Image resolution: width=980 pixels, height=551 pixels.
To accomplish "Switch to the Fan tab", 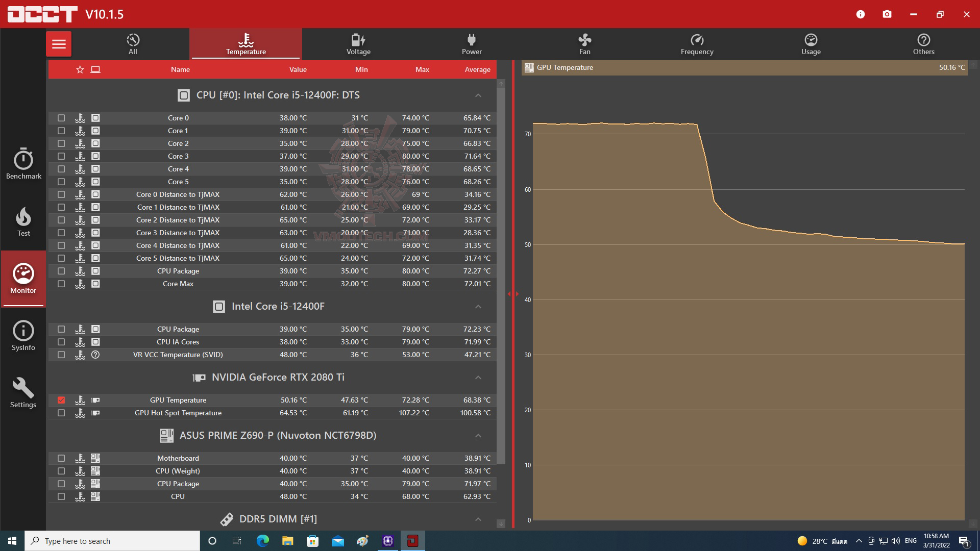I will coord(584,44).
